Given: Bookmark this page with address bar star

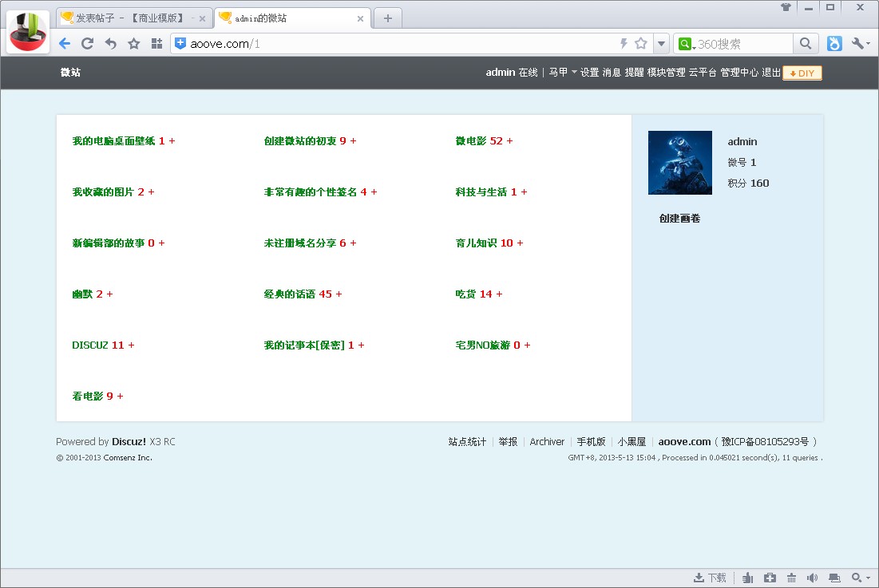Looking at the screenshot, I should tap(641, 43).
